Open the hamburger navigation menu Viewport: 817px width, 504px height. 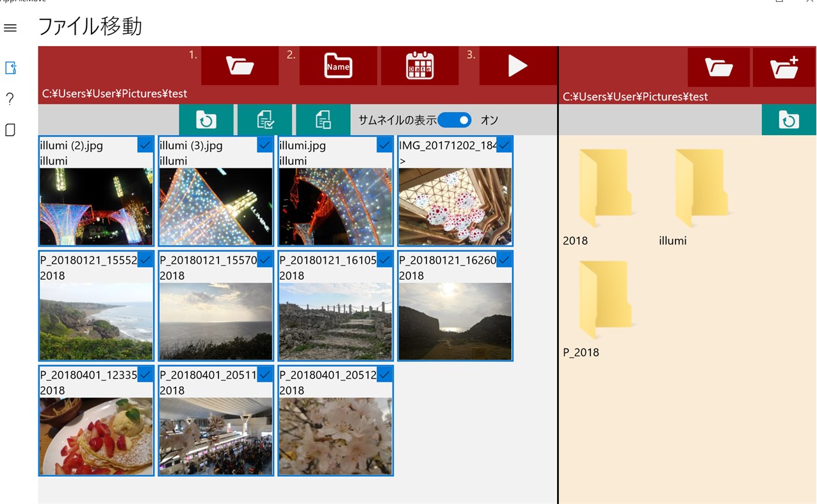click(x=10, y=28)
